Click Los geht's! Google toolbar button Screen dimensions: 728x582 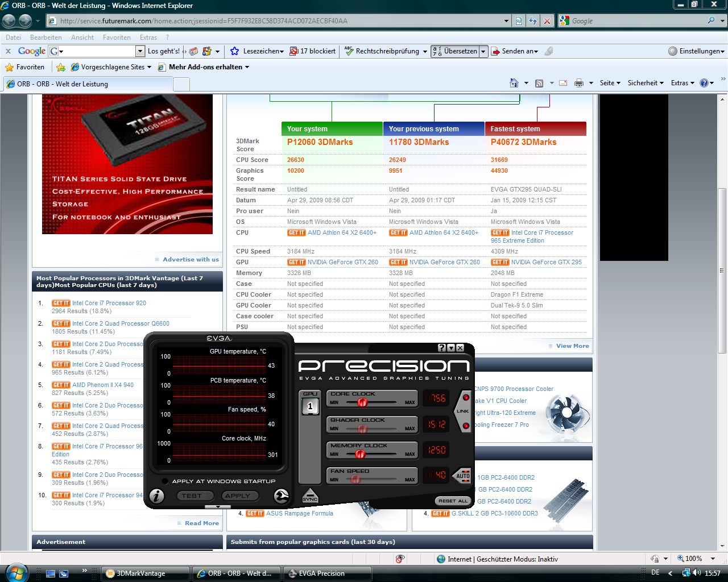[x=164, y=51]
